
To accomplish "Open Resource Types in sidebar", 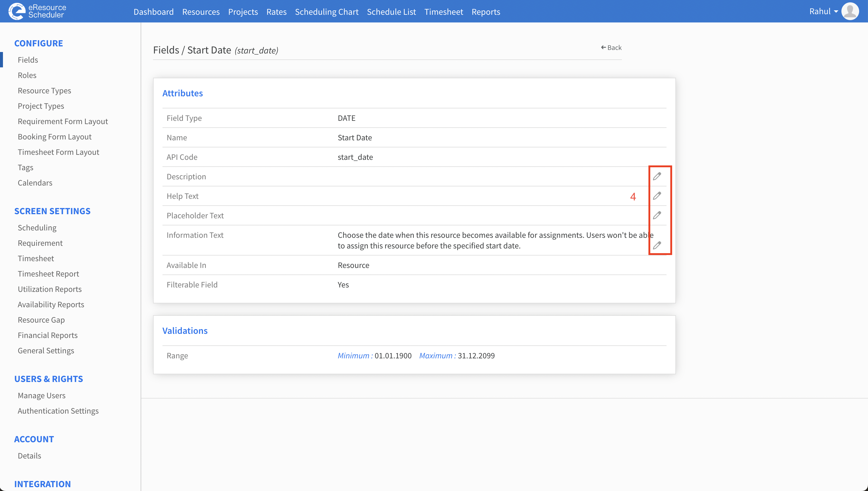I will coord(44,90).
